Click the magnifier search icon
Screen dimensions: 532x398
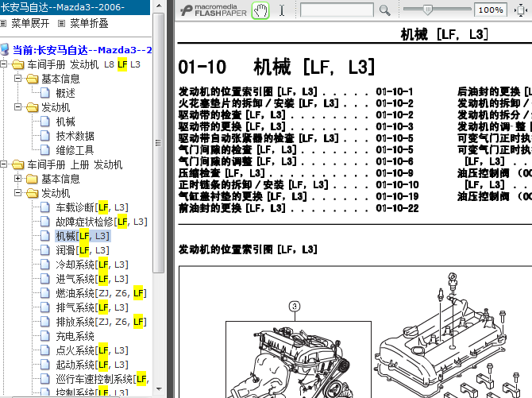384,10
